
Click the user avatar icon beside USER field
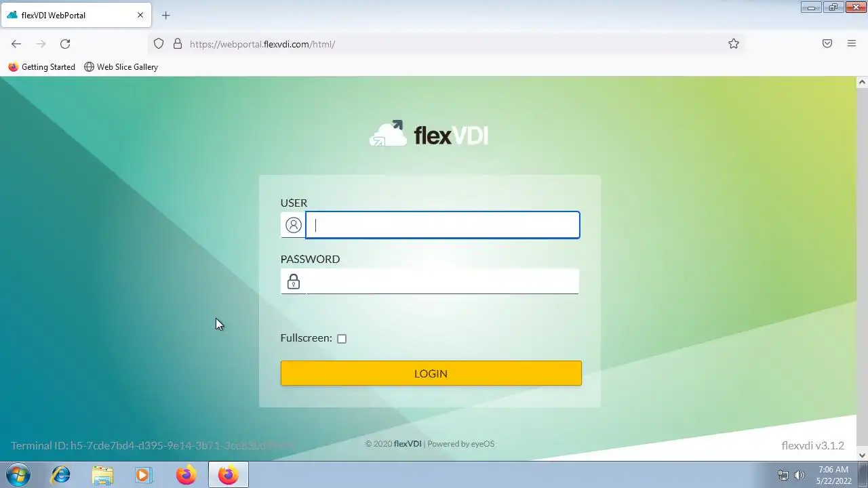tap(294, 225)
